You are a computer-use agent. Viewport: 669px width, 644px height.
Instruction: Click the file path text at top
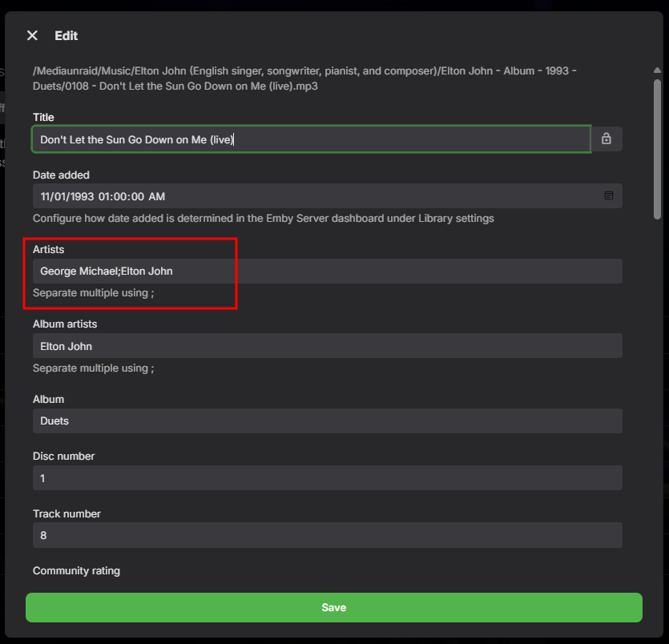(x=304, y=78)
